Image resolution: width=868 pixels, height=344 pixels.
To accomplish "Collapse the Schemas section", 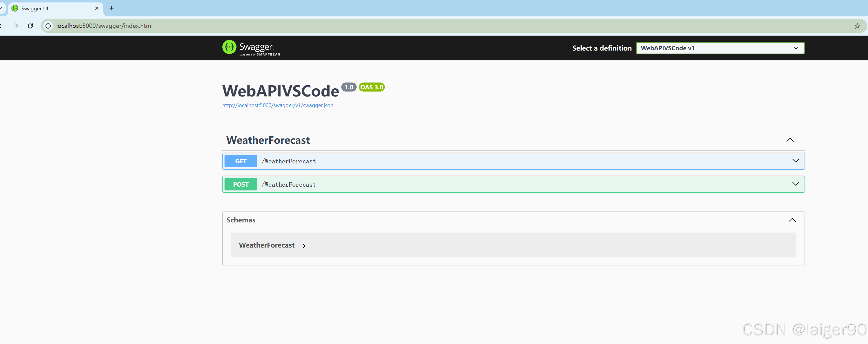I will coord(792,220).
